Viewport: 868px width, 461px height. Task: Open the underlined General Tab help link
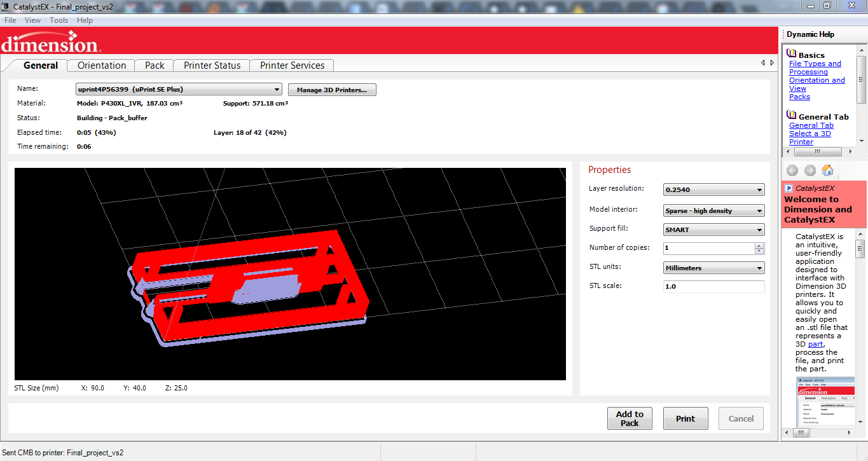pyautogui.click(x=811, y=125)
